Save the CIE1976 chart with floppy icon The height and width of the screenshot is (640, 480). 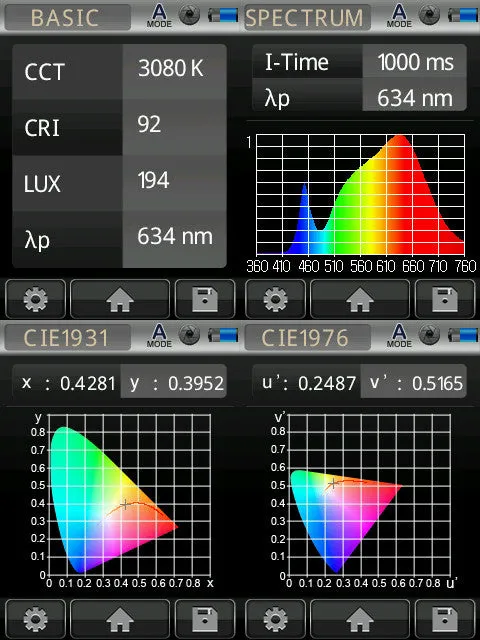click(x=445, y=619)
